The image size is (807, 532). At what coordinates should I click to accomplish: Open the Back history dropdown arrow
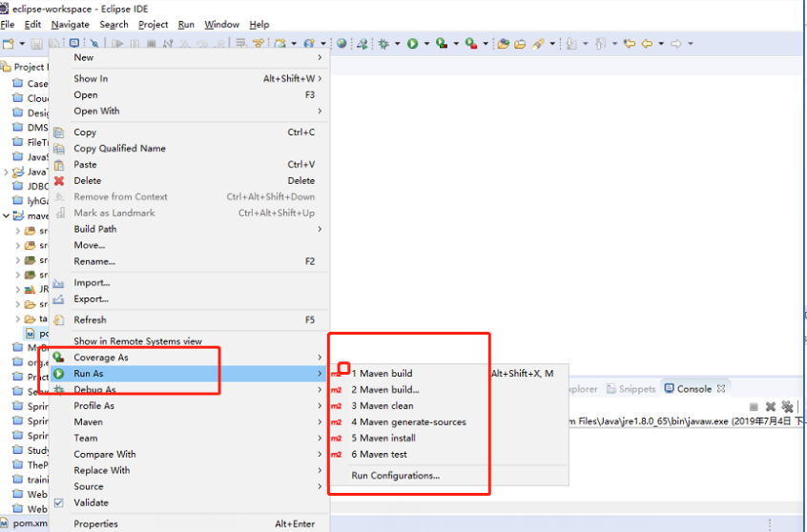661,44
